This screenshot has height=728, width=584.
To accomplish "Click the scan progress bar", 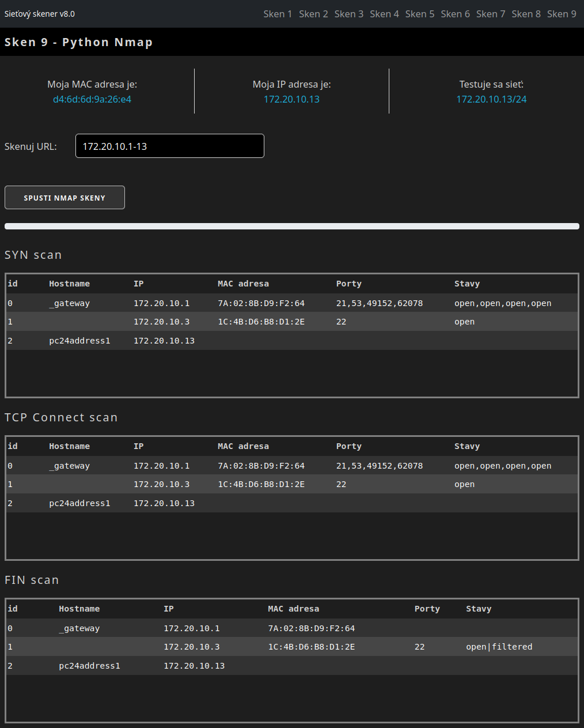I will pos(291,227).
